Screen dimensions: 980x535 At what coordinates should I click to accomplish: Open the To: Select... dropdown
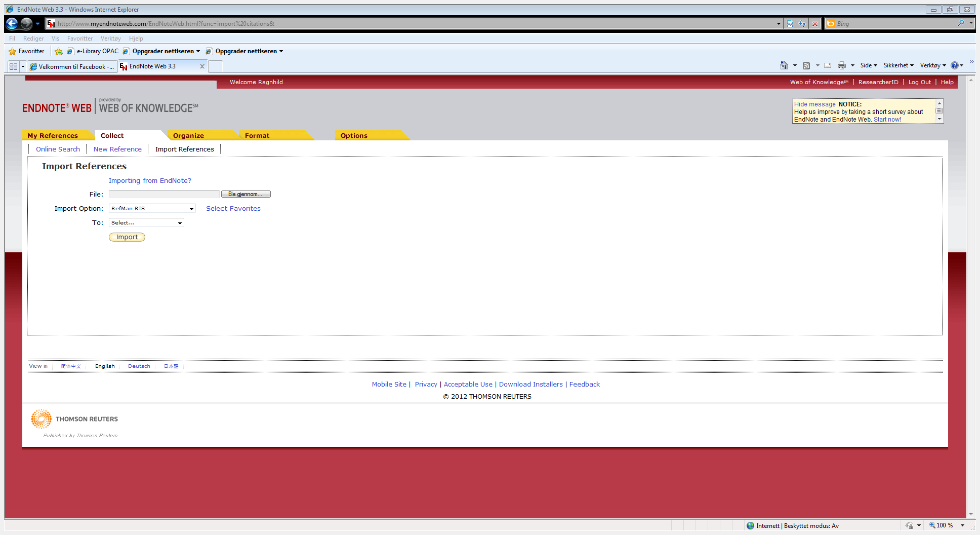pyautogui.click(x=146, y=223)
